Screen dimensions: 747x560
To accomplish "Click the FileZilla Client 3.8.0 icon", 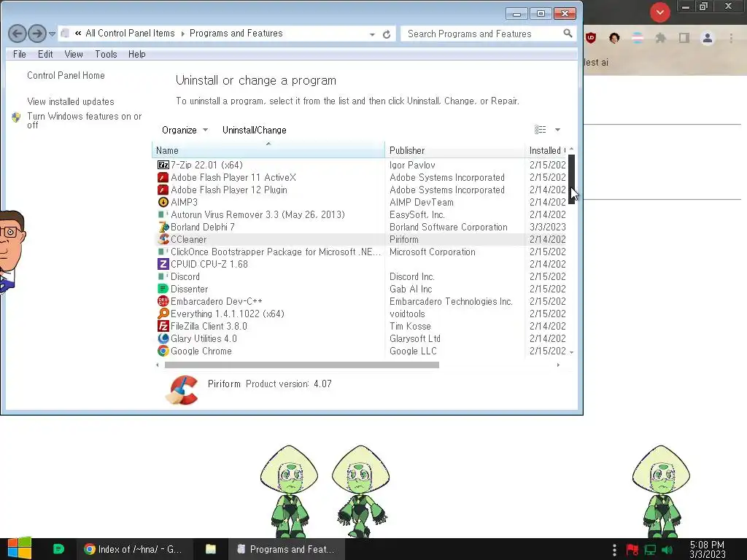I will pyautogui.click(x=163, y=326).
